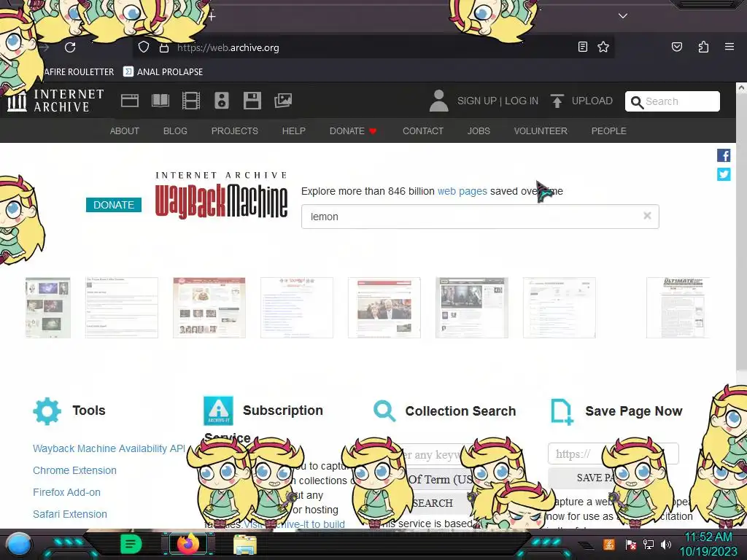Open the Images icon in header
This screenshot has width=747, height=560.
283,101
